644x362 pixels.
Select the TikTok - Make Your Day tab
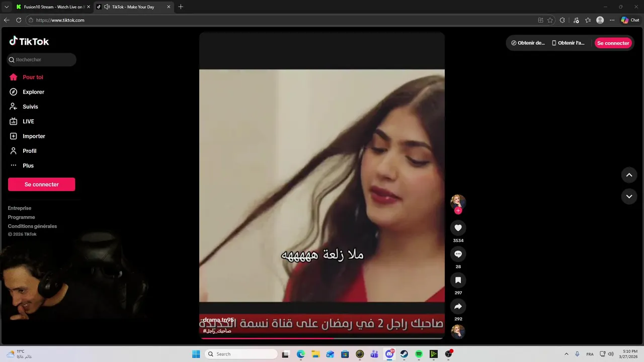(132, 7)
